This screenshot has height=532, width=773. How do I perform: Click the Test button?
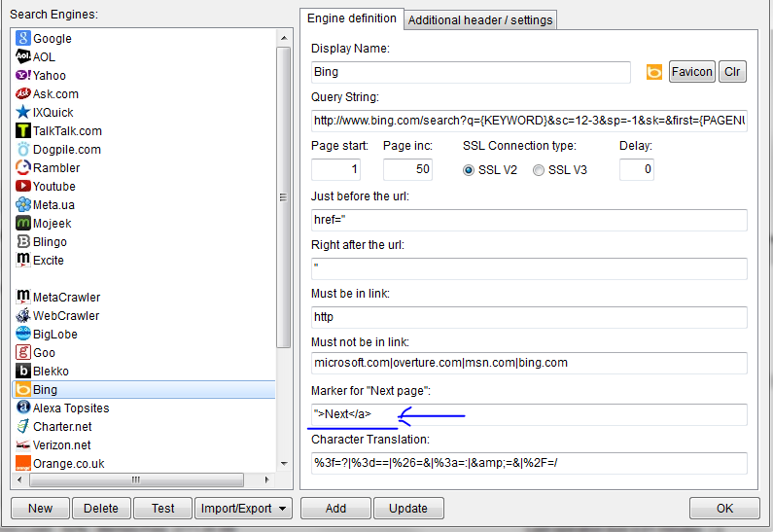point(162,509)
